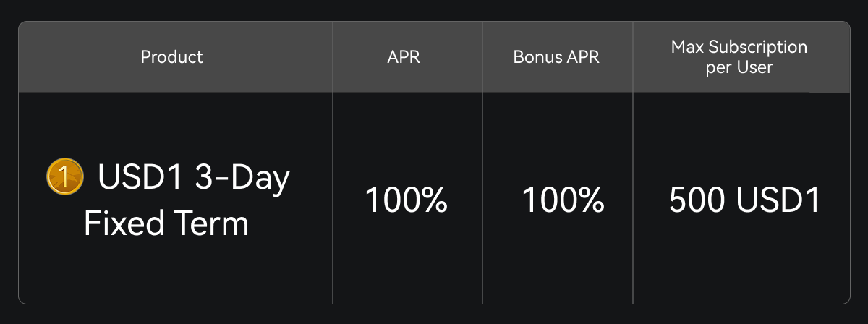Click the 100% value under Bonus APR
This screenshot has width=868, height=324.
click(563, 200)
